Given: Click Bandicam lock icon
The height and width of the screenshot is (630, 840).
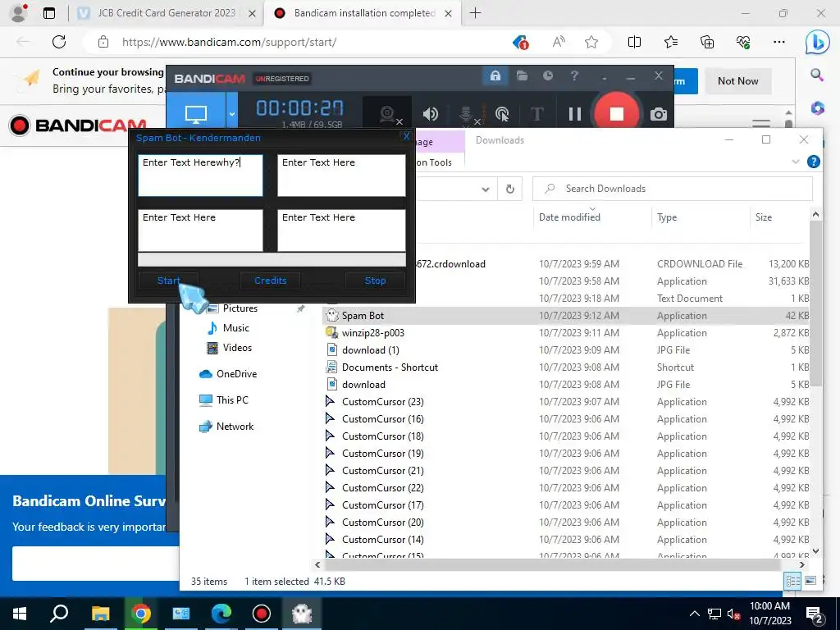Looking at the screenshot, I should pyautogui.click(x=495, y=75).
